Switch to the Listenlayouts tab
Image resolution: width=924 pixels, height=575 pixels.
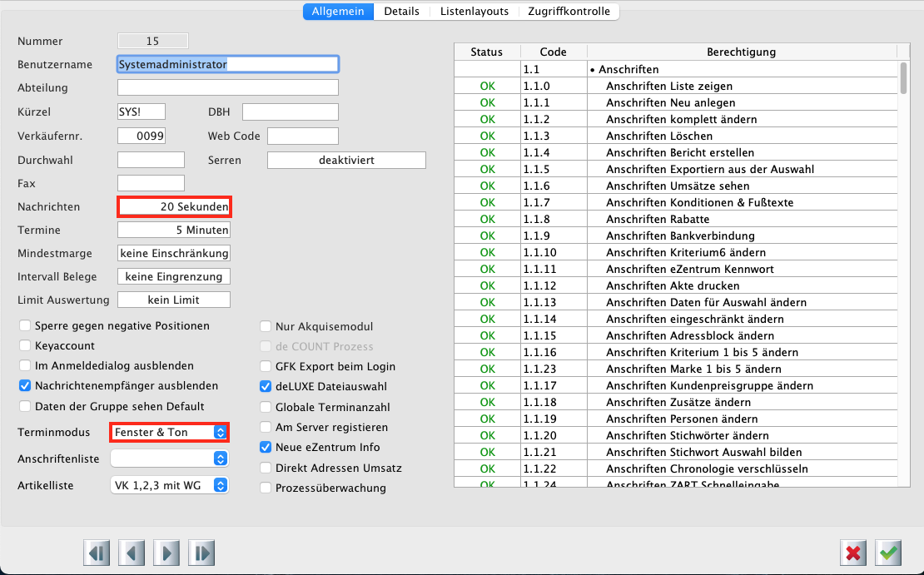click(x=474, y=12)
